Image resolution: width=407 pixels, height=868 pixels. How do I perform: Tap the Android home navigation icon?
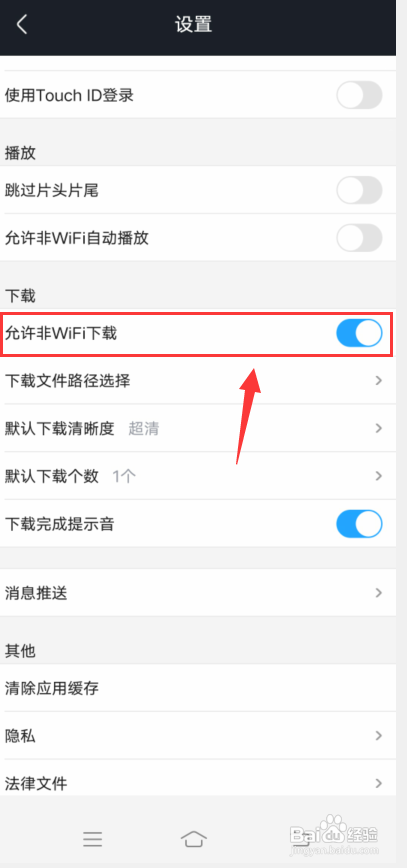(193, 839)
